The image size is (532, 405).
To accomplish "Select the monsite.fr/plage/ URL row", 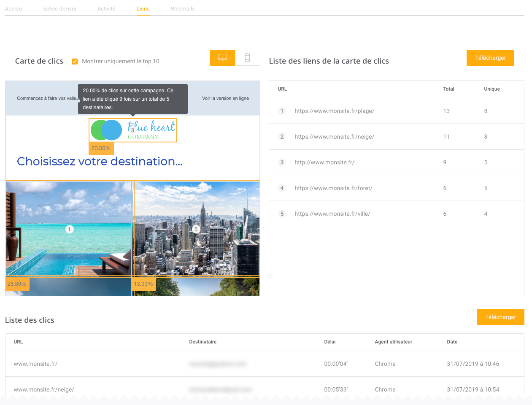I will click(x=334, y=111).
